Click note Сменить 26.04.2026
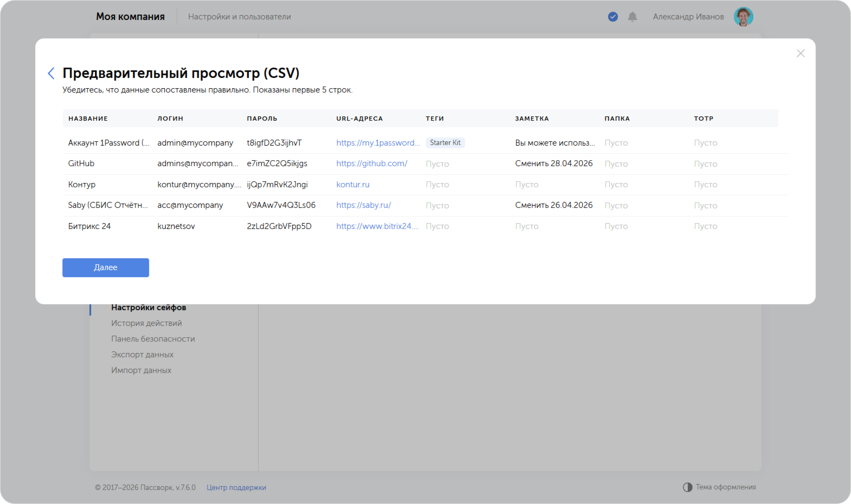Screen dimensions: 851x504 [554, 205]
